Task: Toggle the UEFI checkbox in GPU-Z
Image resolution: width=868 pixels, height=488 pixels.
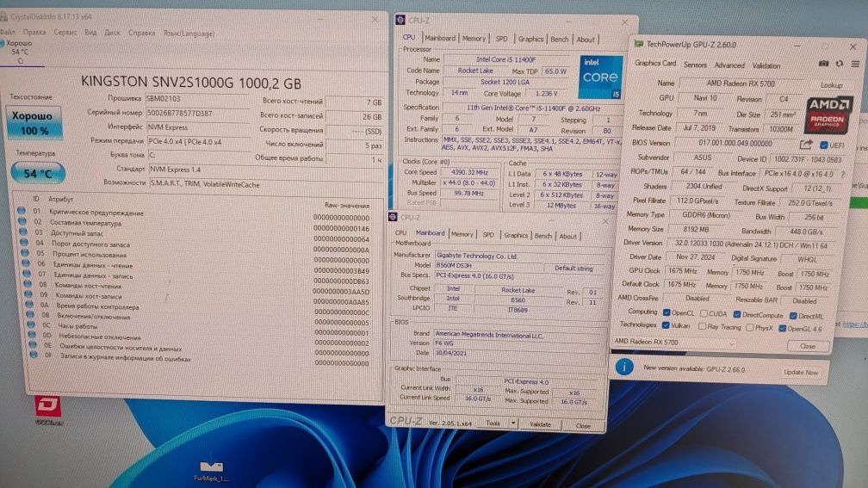Action: tap(824, 145)
